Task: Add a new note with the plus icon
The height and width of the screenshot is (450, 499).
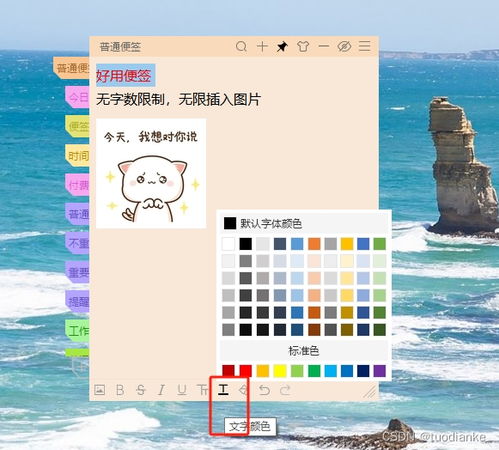Action: pyautogui.click(x=262, y=46)
